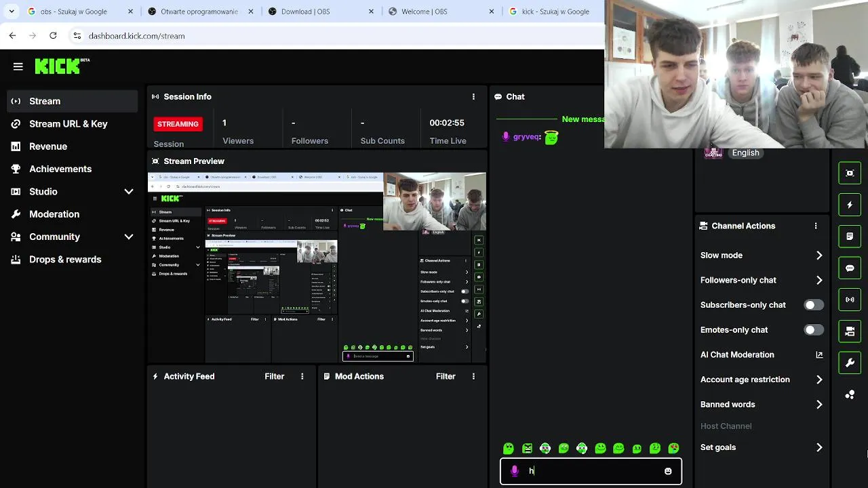Click the Time Live 00:02:55 value
This screenshot has width=868, height=488.
click(x=447, y=123)
